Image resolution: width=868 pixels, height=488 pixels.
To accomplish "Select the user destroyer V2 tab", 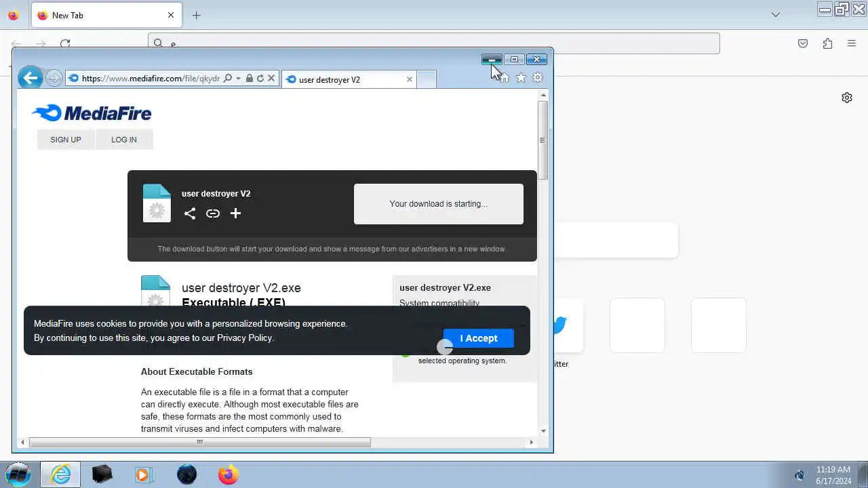I will [349, 79].
